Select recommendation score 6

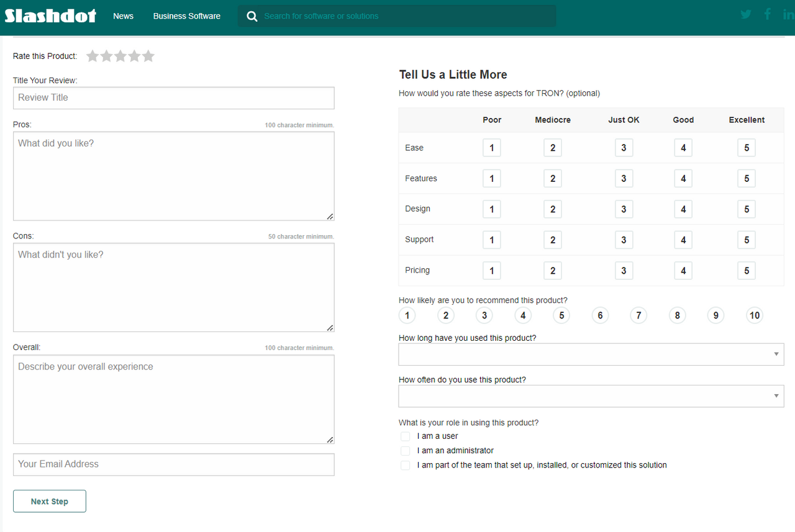pyautogui.click(x=600, y=315)
